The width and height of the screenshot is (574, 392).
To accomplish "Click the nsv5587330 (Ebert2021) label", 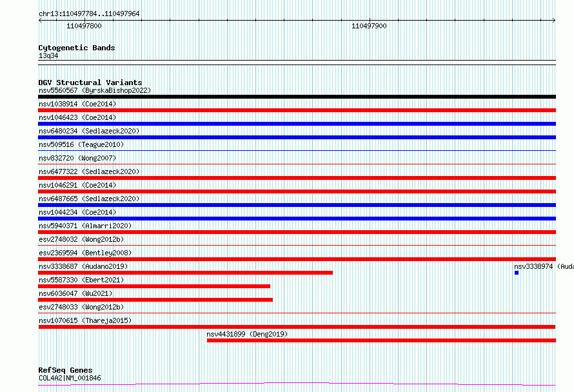I will (81, 280).
